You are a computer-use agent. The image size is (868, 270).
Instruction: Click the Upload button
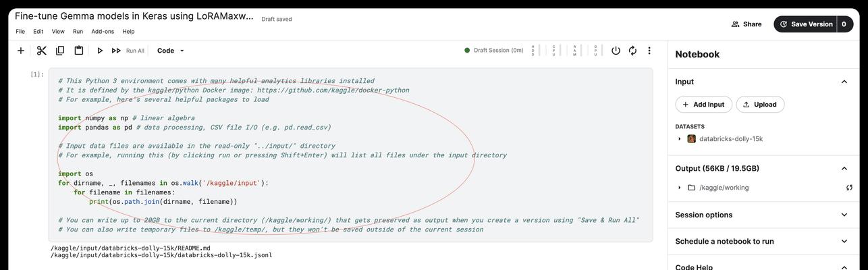(x=760, y=105)
